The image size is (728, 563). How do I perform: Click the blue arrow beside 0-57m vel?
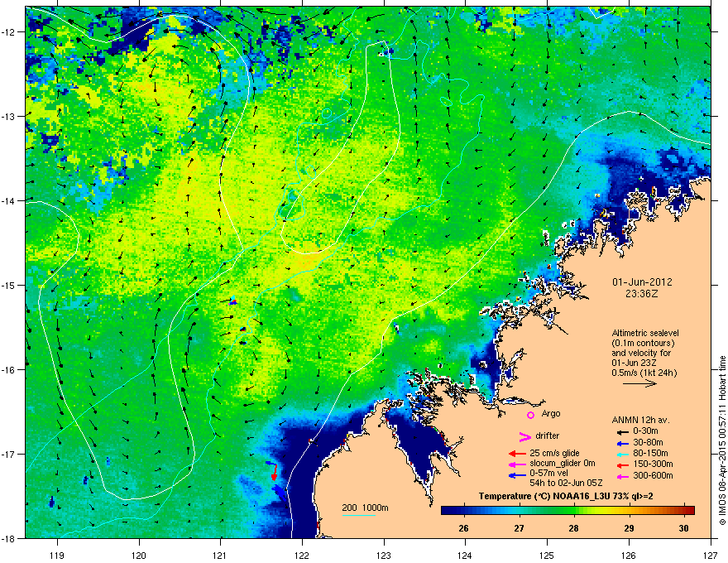pyautogui.click(x=517, y=475)
